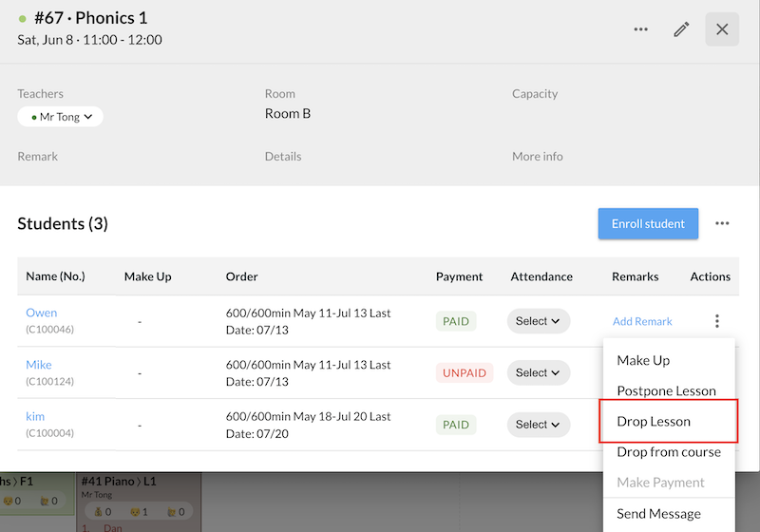This screenshot has width=760, height=532.
Task: Click the #41 Piano L1 lesson card
Action: (136, 501)
